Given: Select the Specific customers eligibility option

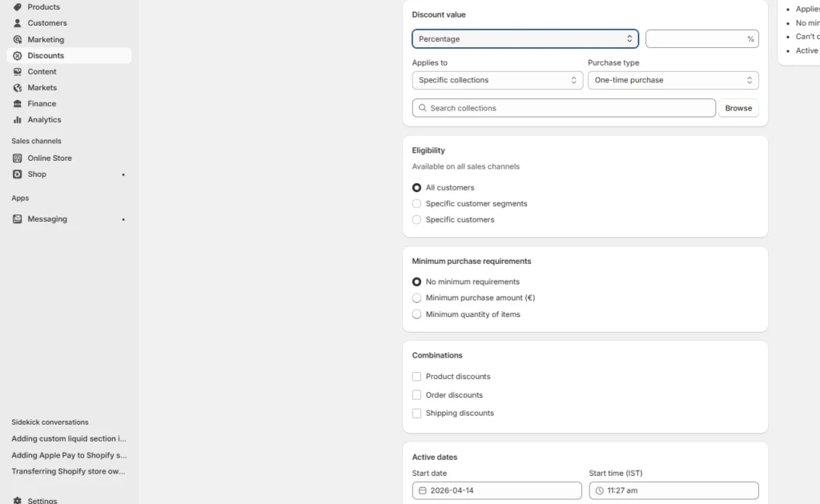Looking at the screenshot, I should (416, 219).
